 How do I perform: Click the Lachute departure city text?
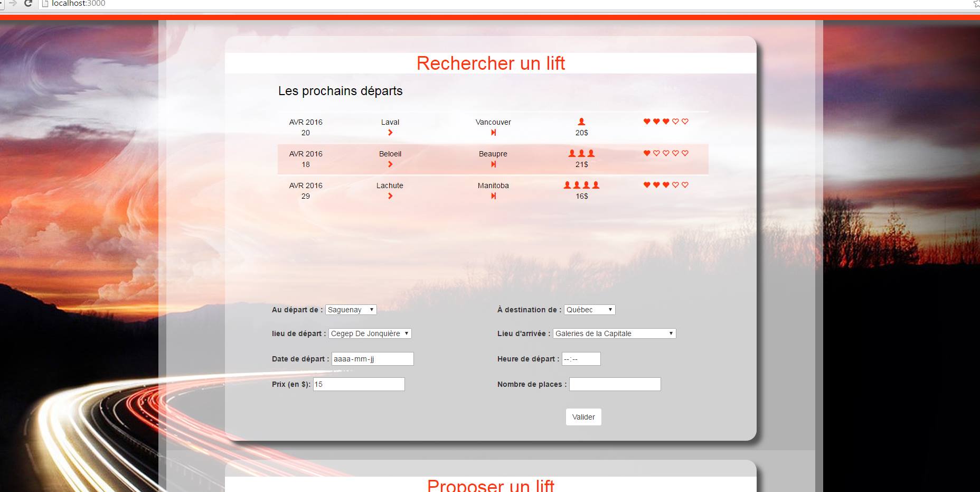(x=390, y=185)
